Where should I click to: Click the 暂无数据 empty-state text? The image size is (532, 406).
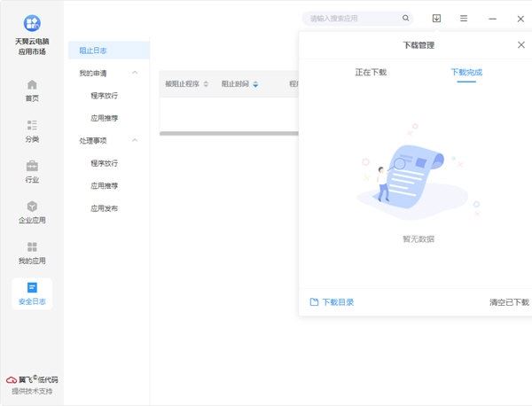point(419,239)
